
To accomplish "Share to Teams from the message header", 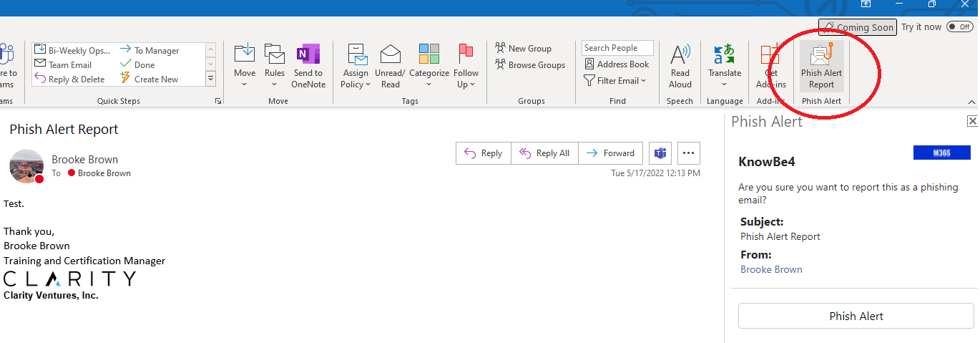I will 660,153.
